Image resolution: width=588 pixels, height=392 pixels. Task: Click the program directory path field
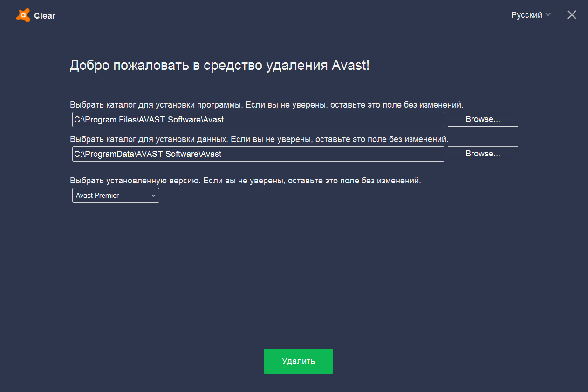tap(258, 119)
